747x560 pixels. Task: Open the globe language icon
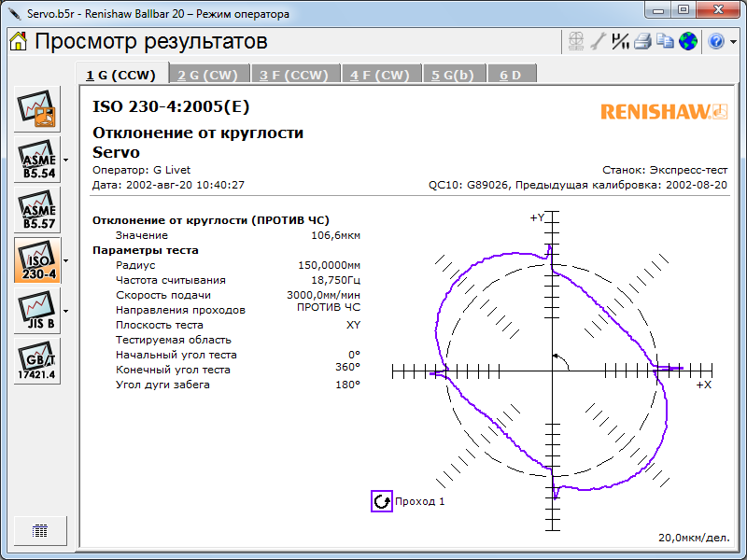(687, 41)
